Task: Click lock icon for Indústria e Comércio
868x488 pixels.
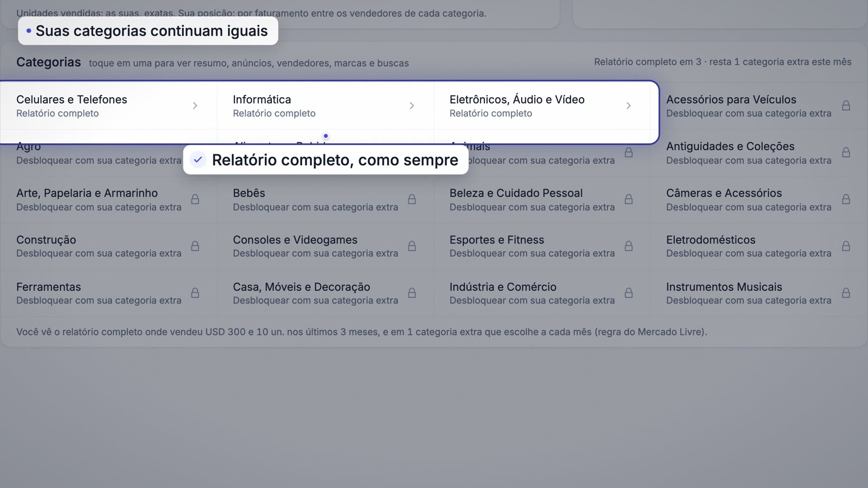Action: click(628, 293)
